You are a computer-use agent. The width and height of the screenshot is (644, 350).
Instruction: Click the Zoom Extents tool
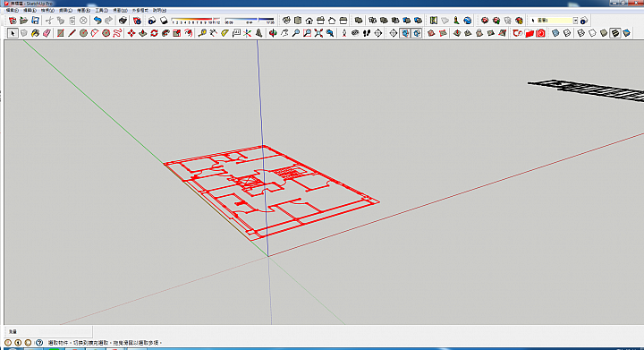318,33
